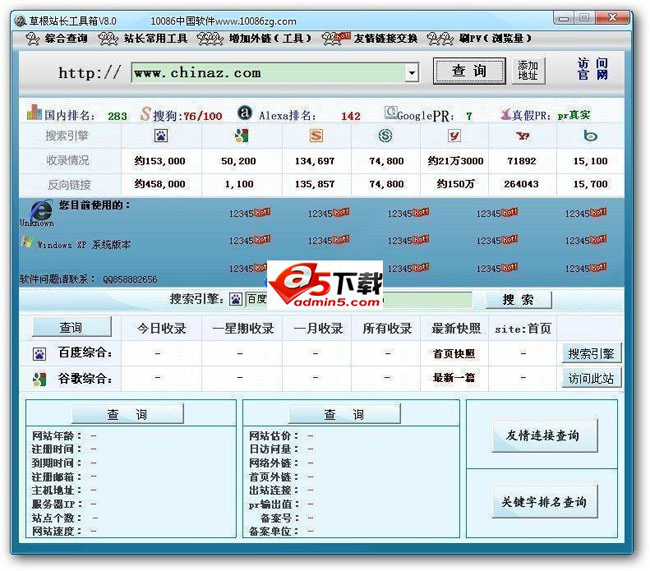Open the 最新一篇 link

(454, 377)
